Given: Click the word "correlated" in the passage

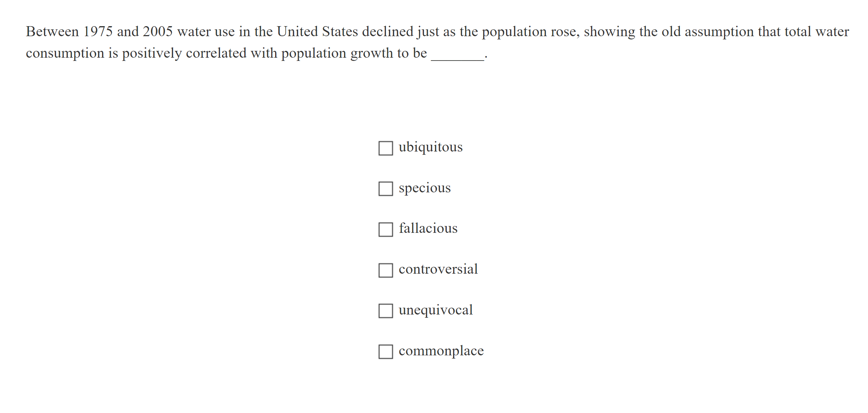Looking at the screenshot, I should tap(216, 53).
